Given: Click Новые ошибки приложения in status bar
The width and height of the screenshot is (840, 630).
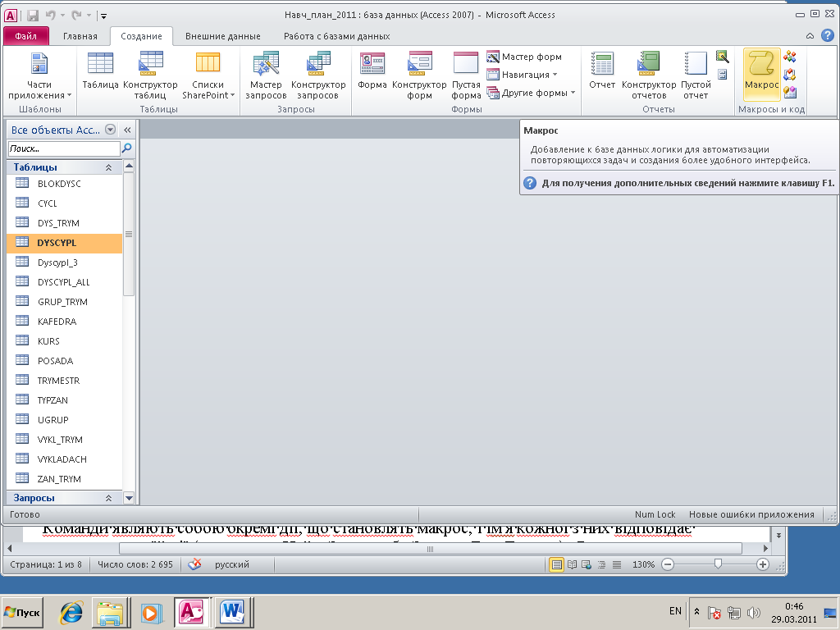Looking at the screenshot, I should tap(751, 514).
